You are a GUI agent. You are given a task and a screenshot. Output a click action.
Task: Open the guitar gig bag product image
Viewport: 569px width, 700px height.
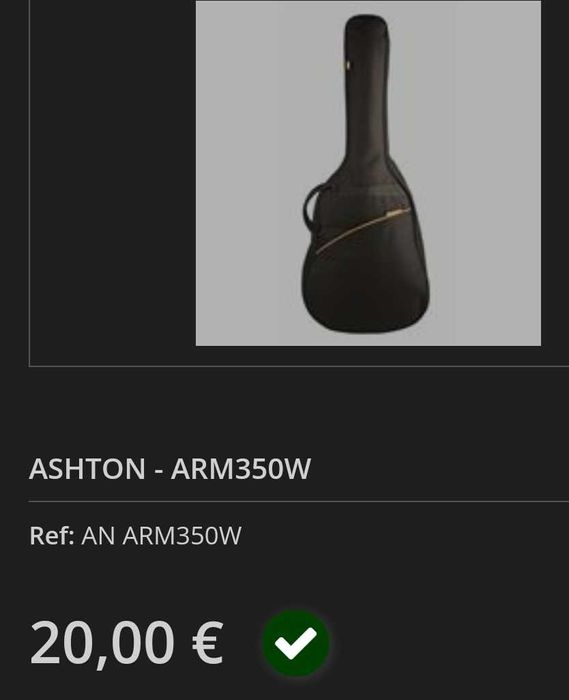coord(368,173)
